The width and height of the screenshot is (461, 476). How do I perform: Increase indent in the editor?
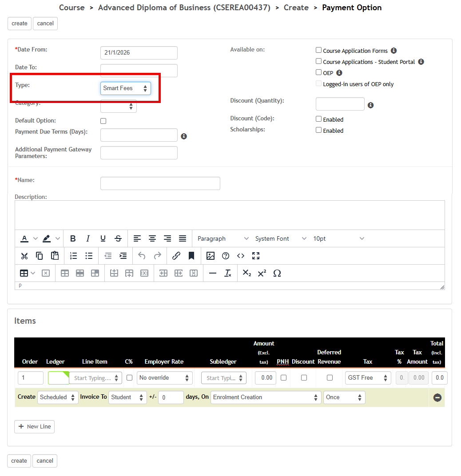(123, 256)
